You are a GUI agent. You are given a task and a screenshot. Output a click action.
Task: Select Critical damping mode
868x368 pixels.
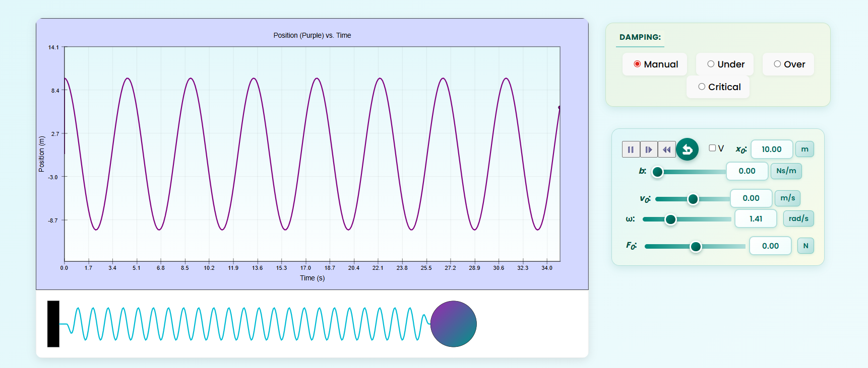click(702, 87)
